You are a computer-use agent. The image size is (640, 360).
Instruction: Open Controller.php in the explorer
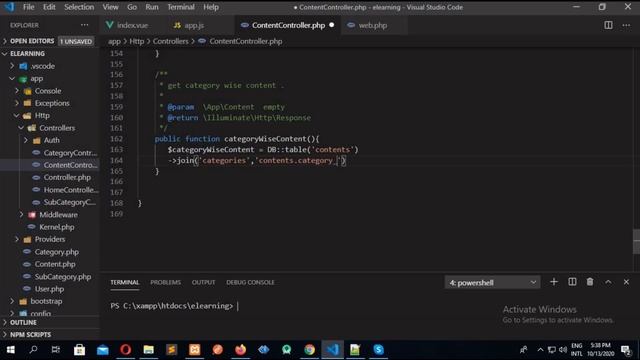[50, 177]
